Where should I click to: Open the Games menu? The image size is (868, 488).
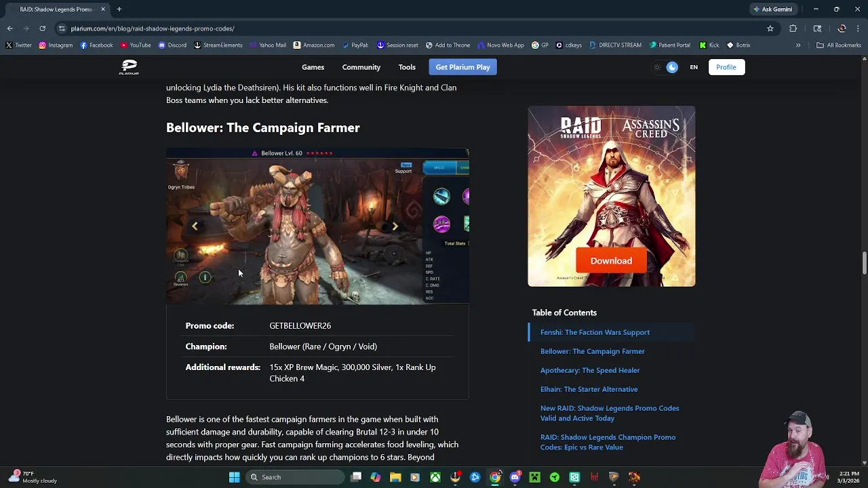point(313,67)
